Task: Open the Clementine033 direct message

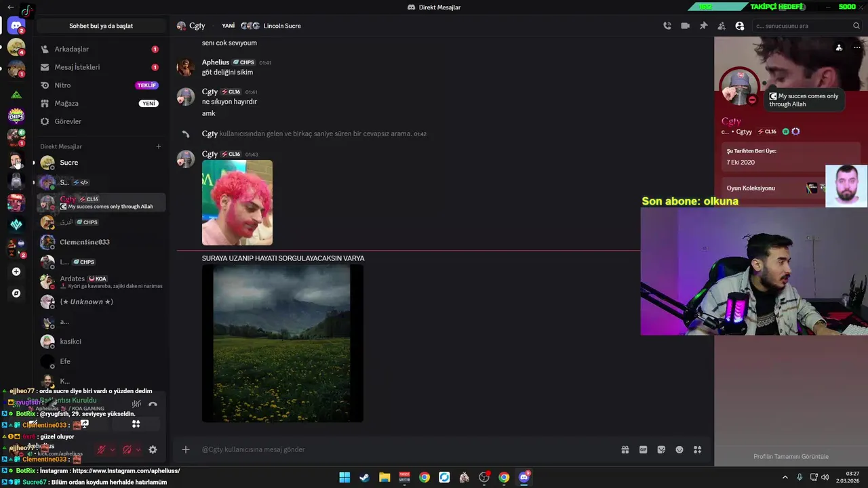Action: tap(100, 242)
